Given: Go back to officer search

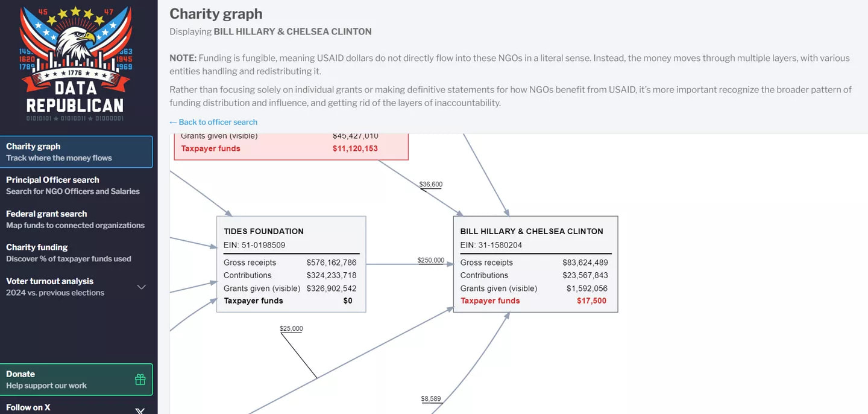Looking at the screenshot, I should tap(213, 122).
